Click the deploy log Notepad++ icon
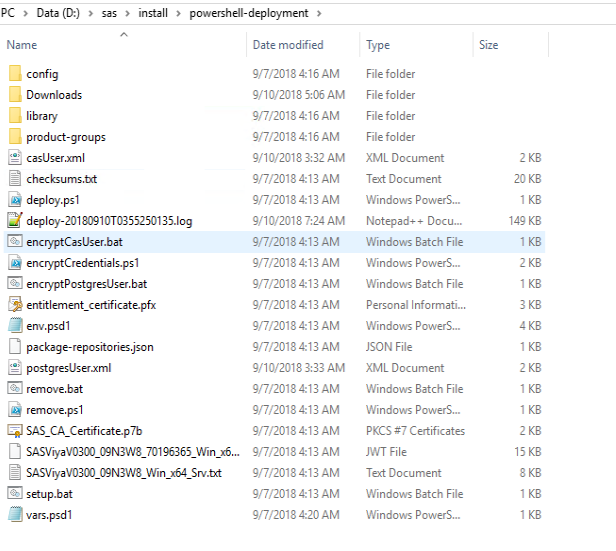Viewport: 616px width, 551px height. pos(15,221)
